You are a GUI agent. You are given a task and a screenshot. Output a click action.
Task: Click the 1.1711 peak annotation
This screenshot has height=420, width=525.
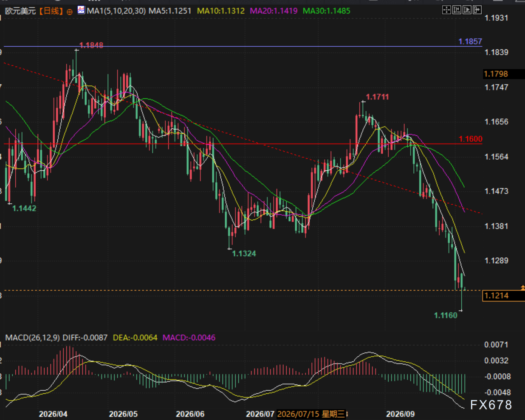tap(377, 97)
